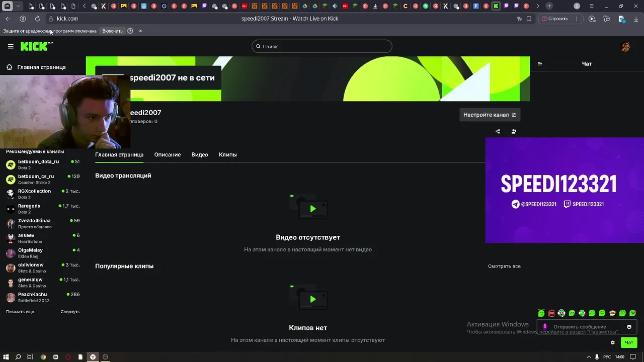The height and width of the screenshot is (362, 644).
Task: Collapse recommended channels with Свернуть
Action: 70,312
